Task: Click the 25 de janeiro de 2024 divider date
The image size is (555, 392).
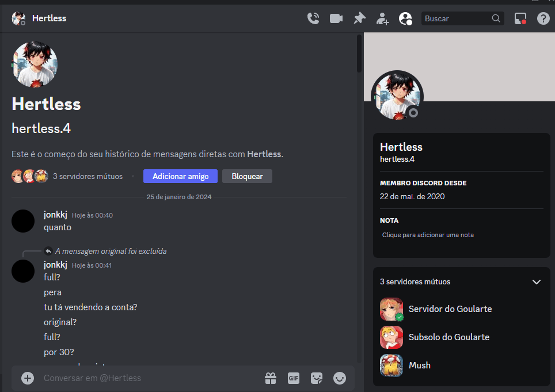Action: click(178, 197)
